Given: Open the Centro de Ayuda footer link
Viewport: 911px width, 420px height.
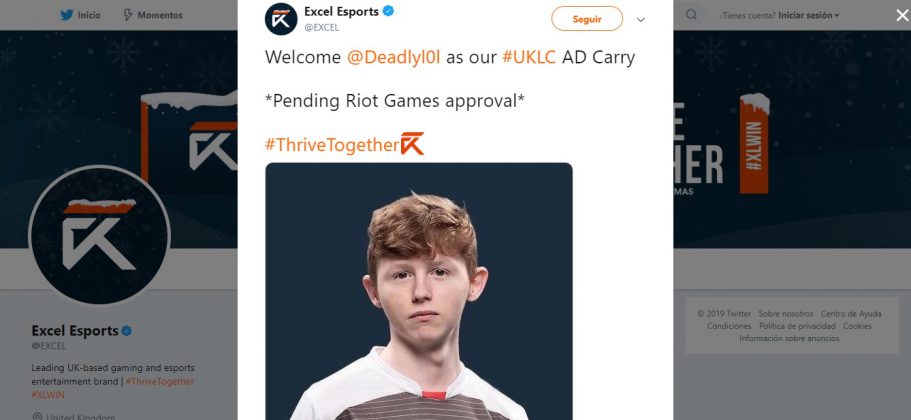Looking at the screenshot, I should click(851, 314).
